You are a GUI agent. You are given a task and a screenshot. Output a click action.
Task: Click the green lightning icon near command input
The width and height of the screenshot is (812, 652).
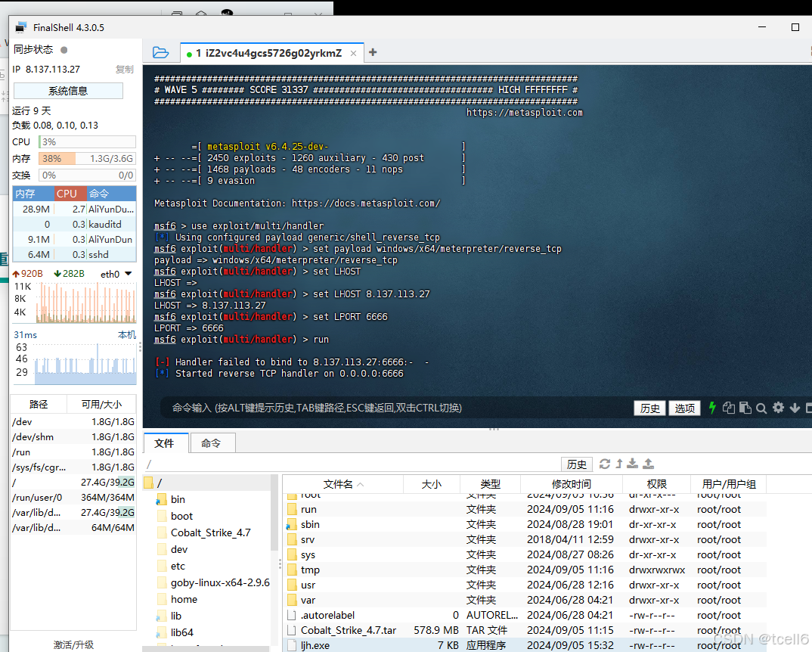coord(712,408)
